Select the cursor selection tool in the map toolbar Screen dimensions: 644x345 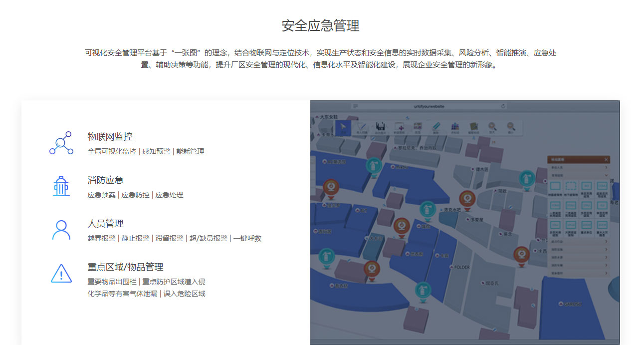coord(343,126)
